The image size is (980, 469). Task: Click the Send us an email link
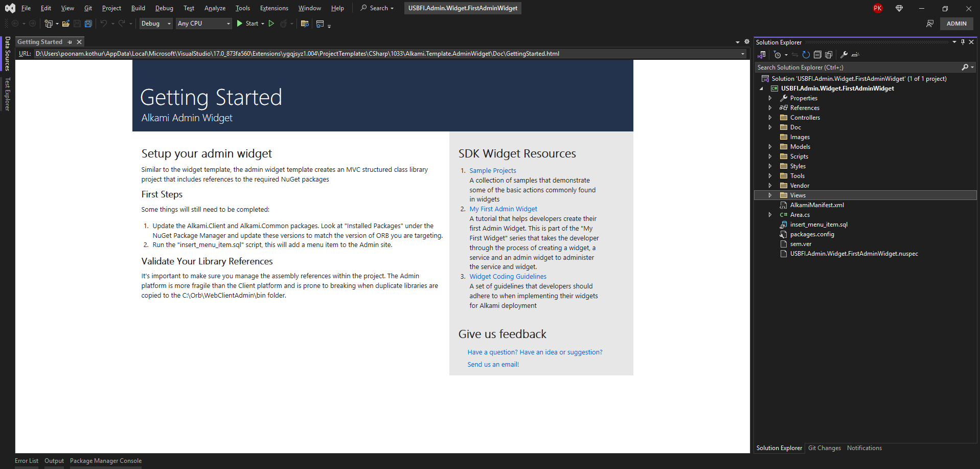493,365
